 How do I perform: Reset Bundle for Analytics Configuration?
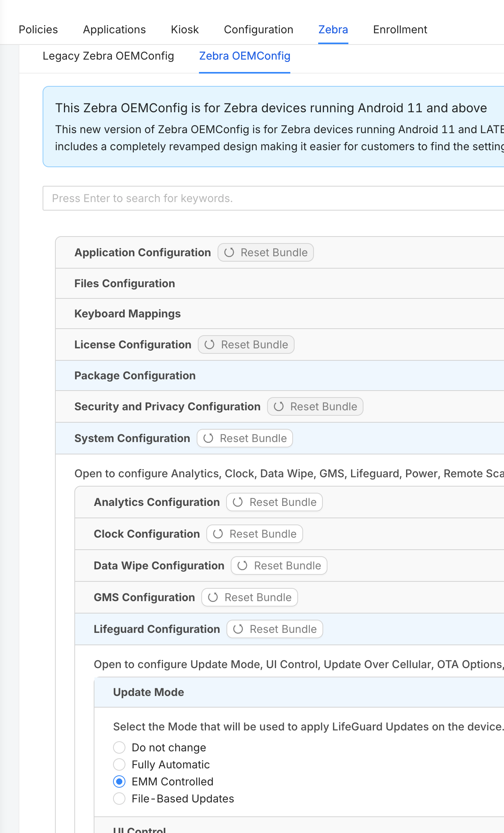coord(274,502)
